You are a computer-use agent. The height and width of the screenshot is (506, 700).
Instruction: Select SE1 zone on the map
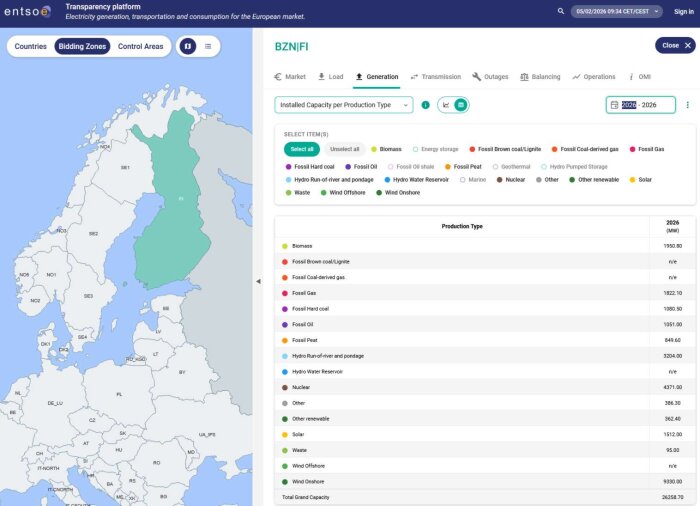pyautogui.click(x=125, y=167)
